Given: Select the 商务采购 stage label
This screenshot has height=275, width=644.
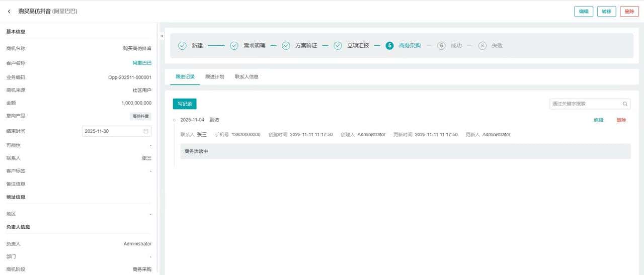Looking at the screenshot, I should [x=410, y=46].
